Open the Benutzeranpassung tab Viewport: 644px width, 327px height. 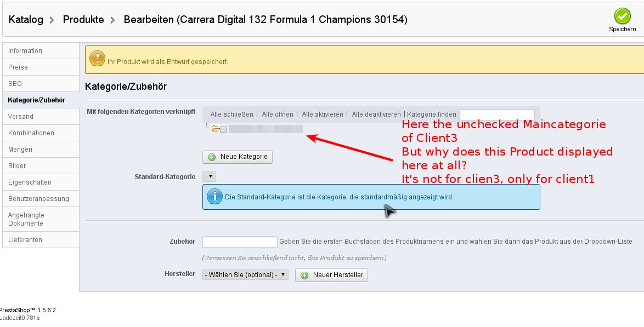pyautogui.click(x=41, y=199)
